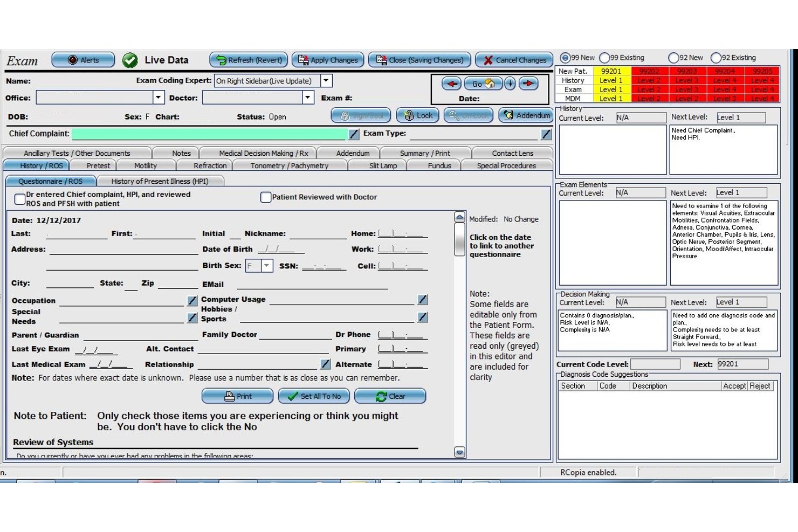Click the Go home button

click(483, 84)
